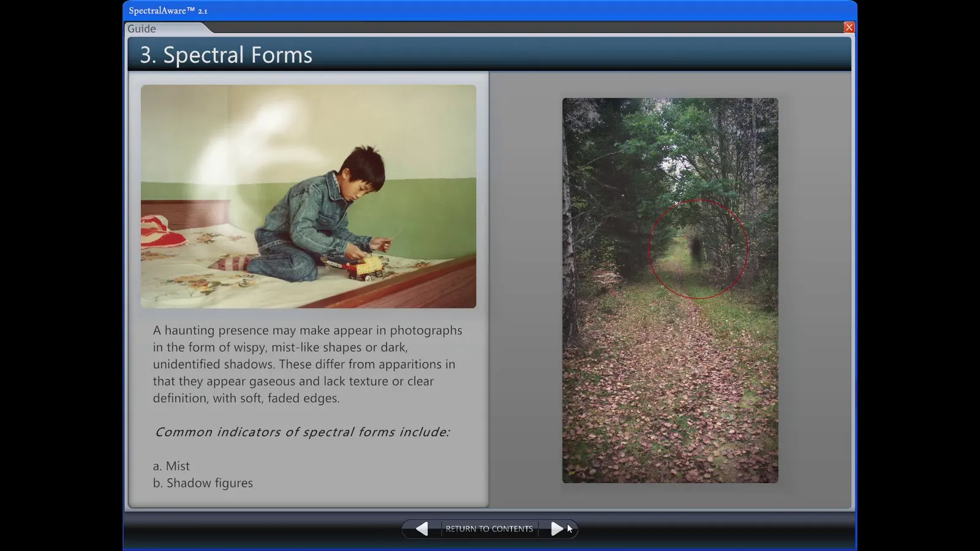Viewport: 980px width, 551px height.
Task: Click the '3. Spectral Forms' header
Action: [x=226, y=54]
